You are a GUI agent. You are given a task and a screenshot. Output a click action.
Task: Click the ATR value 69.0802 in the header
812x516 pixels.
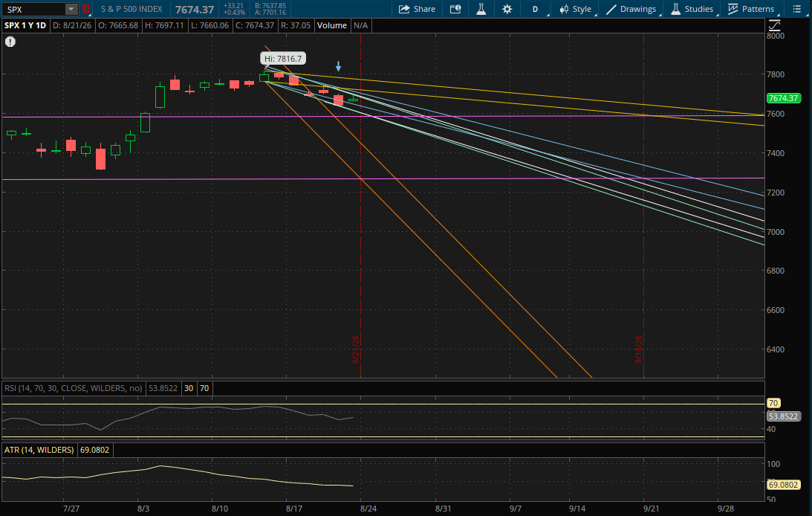click(x=95, y=450)
